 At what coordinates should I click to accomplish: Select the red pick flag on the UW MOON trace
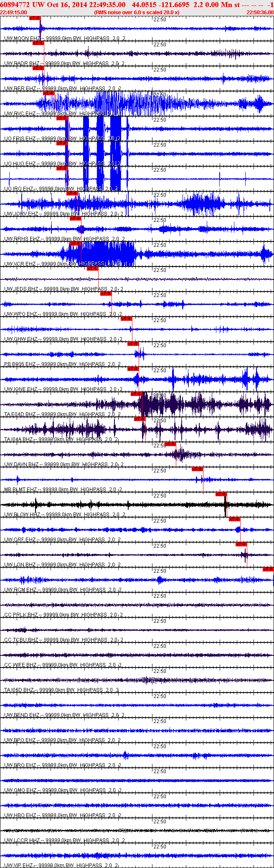pyautogui.click(x=35, y=18)
